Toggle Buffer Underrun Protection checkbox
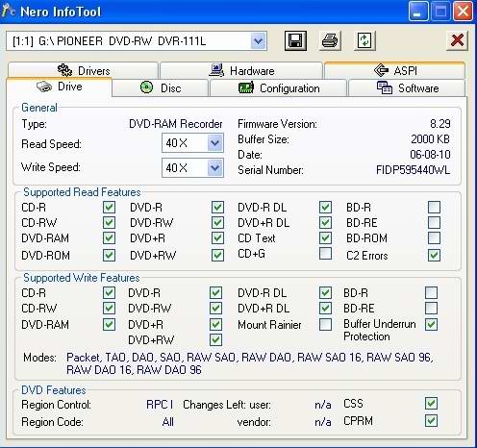The image size is (477, 448). point(431,324)
